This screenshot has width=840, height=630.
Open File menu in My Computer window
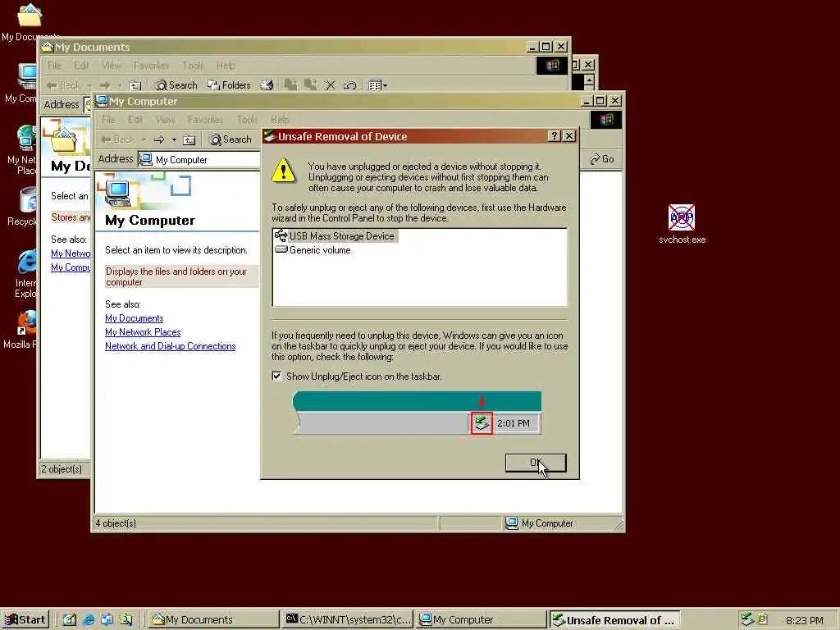108,120
